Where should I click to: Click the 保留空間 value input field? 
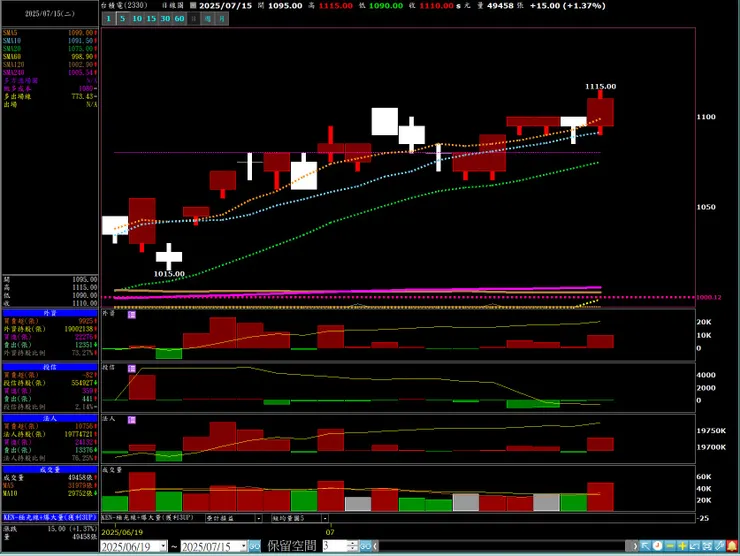coord(335,546)
